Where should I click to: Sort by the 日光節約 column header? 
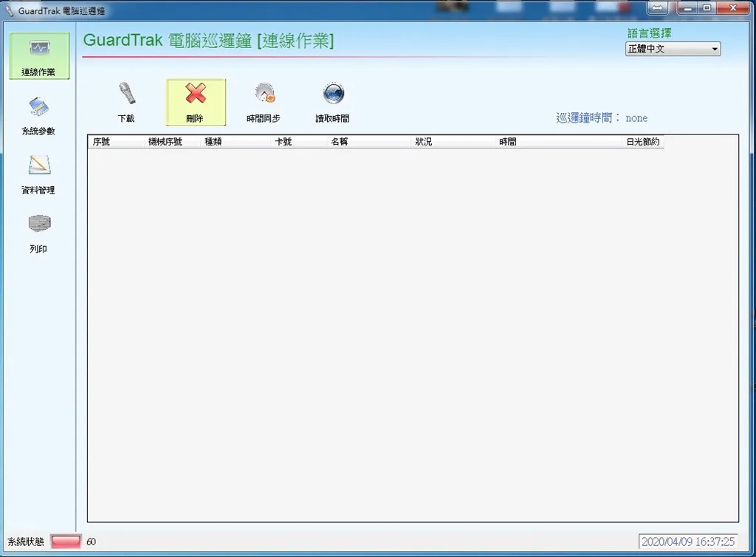point(643,142)
